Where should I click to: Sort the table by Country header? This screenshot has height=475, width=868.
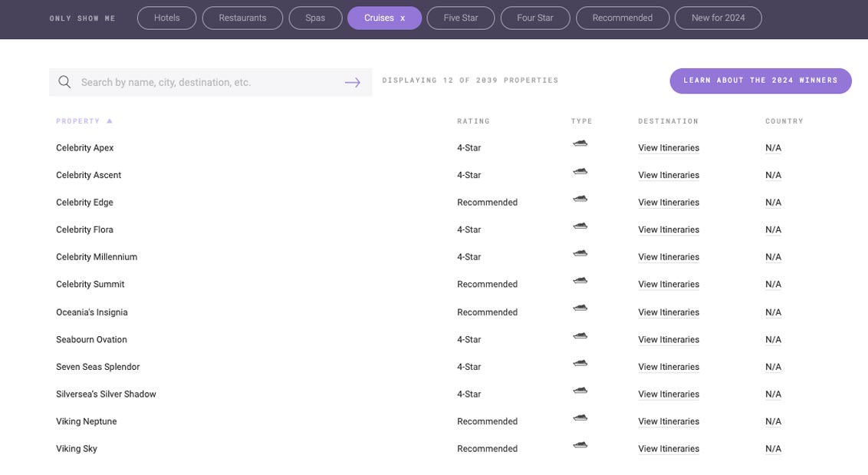[x=784, y=121]
